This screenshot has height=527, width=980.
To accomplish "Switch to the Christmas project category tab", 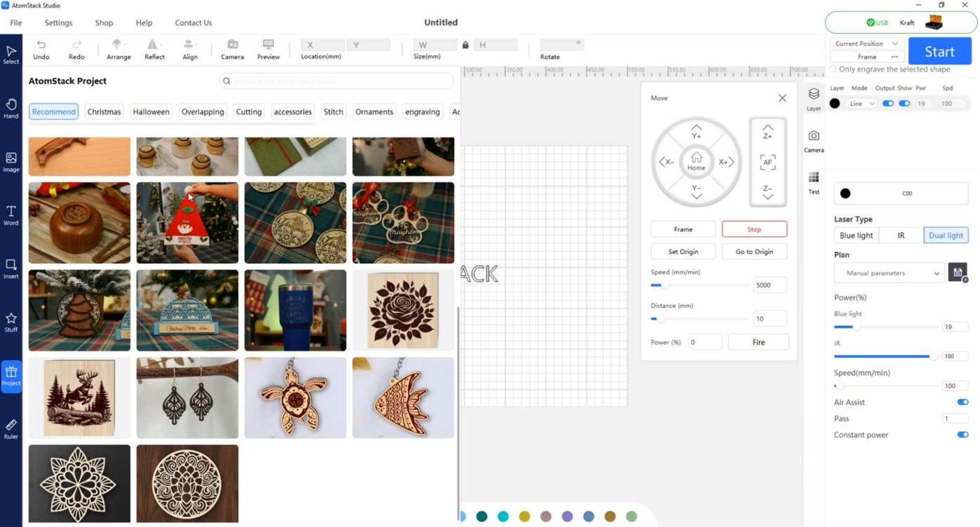I will [x=103, y=111].
